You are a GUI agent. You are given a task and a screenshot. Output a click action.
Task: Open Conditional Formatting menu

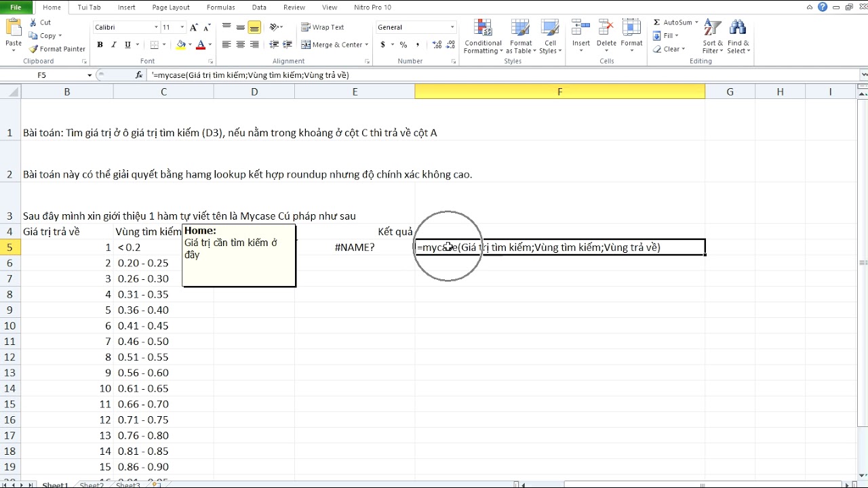tap(484, 37)
